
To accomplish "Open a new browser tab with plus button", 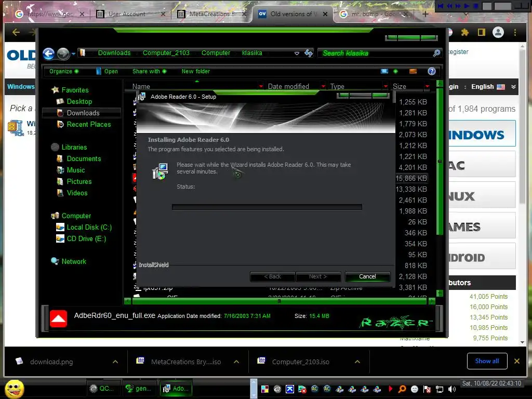I will pos(425,14).
